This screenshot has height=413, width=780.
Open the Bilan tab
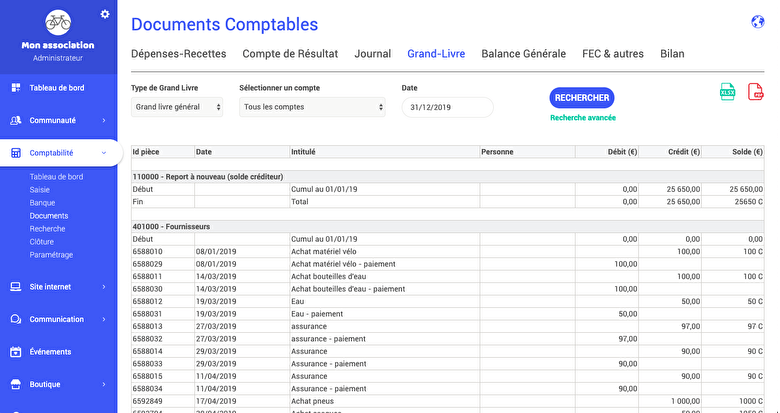coord(672,54)
